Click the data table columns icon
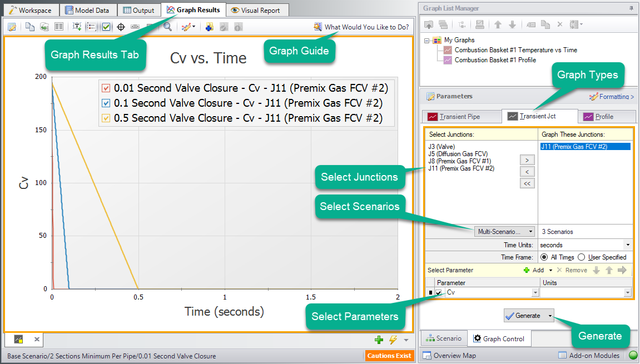 tap(58, 27)
